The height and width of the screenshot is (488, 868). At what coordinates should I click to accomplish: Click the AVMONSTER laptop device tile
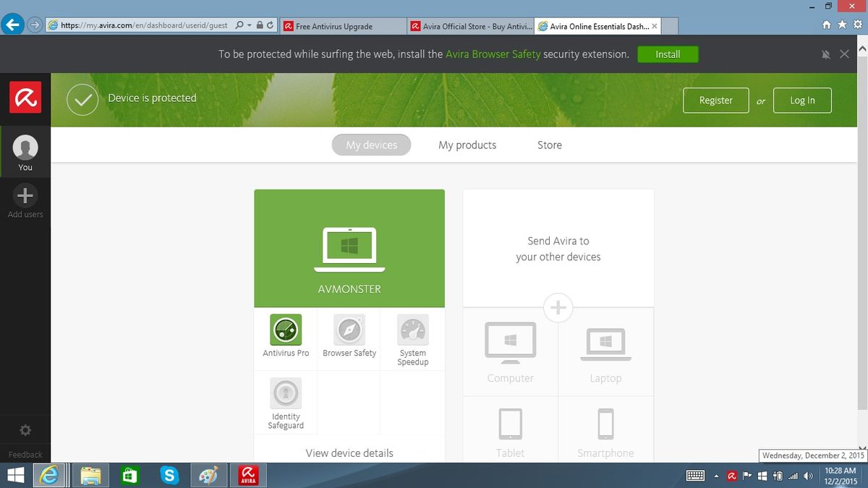pos(349,249)
